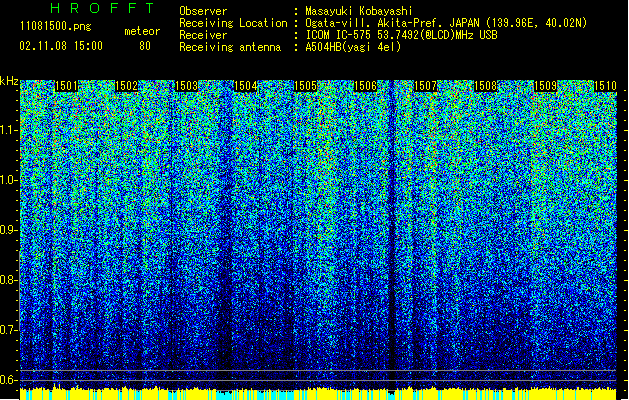Image resolution: width=629 pixels, height=400 pixels.
Task: Click the HROFFT title text
Action: click(x=102, y=8)
